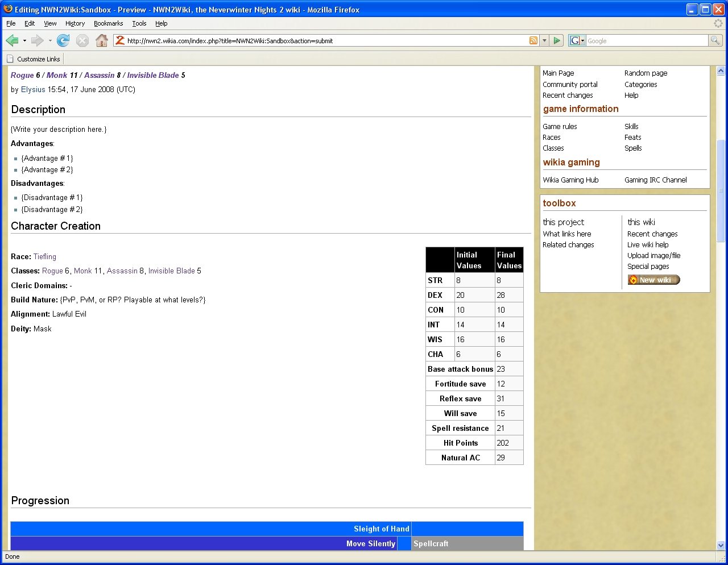Click the search magnifier button
This screenshot has width=728, height=565.
pyautogui.click(x=715, y=40)
